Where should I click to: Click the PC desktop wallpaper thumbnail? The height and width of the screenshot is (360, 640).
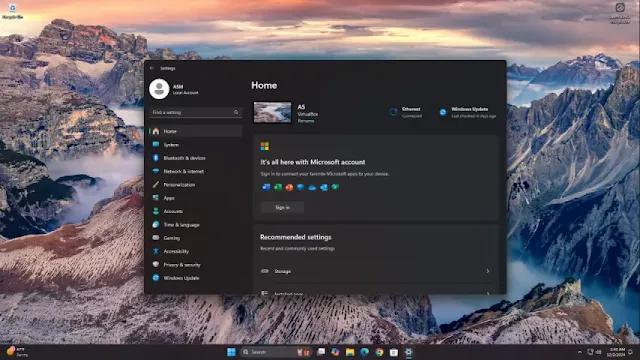[x=273, y=112]
